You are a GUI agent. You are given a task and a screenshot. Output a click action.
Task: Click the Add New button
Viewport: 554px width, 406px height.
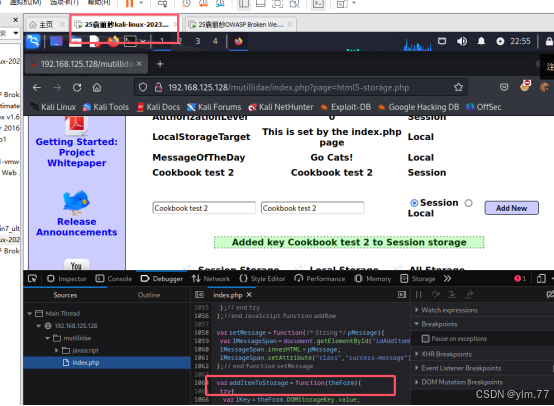point(512,208)
